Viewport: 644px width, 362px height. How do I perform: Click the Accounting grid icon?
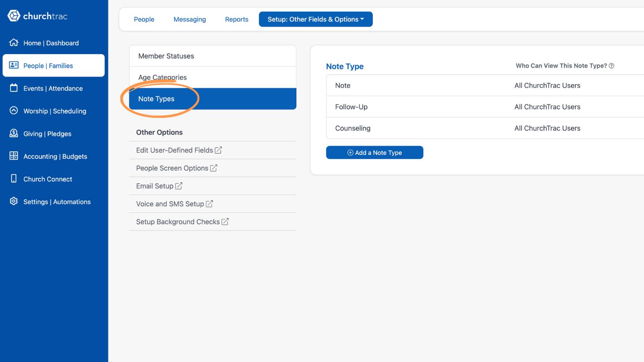click(x=14, y=156)
